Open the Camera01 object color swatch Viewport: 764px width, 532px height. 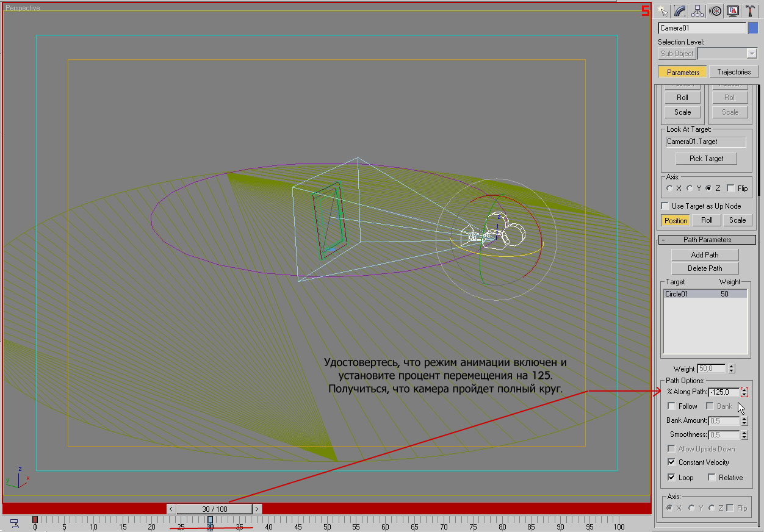pos(752,28)
